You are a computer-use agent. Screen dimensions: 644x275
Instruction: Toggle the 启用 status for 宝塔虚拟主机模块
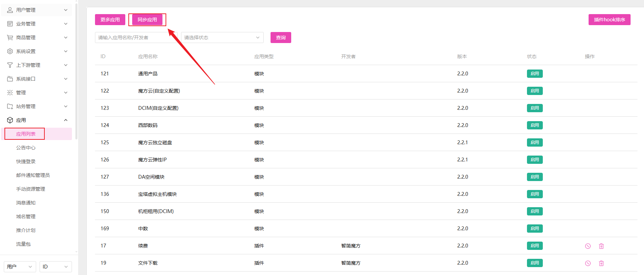[534, 194]
